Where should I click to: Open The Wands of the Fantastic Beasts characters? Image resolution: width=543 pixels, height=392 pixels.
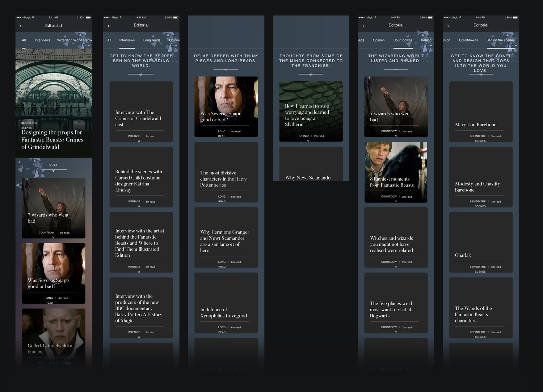[481, 308]
